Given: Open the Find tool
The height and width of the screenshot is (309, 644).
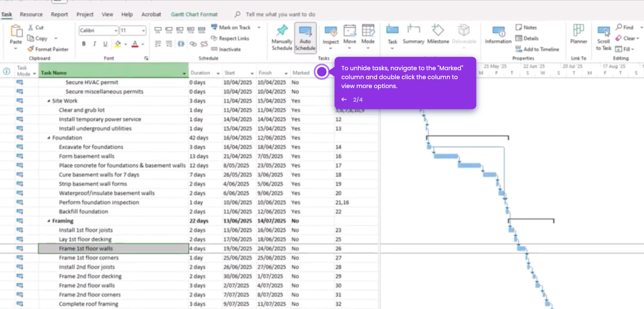Looking at the screenshot, I should [x=624, y=27].
